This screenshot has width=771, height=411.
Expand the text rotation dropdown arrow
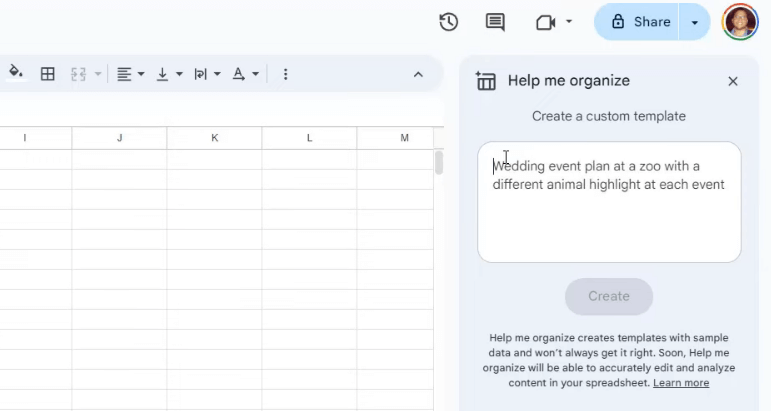[255, 74]
